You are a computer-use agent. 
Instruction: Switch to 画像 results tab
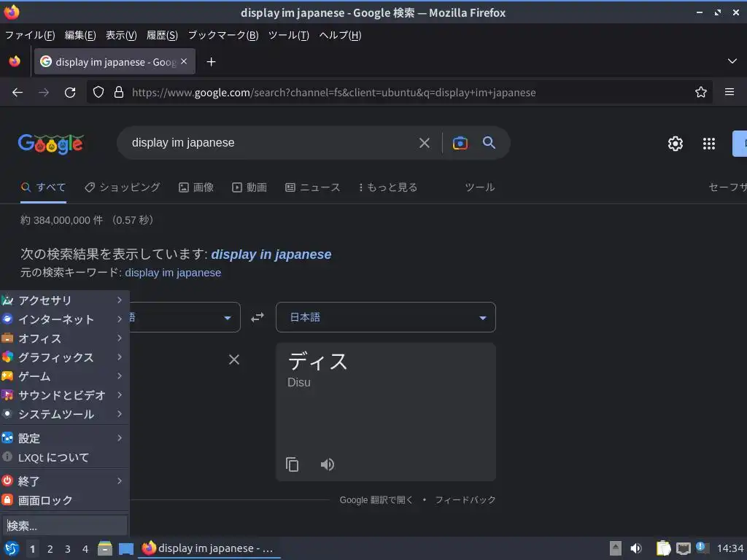pos(196,187)
